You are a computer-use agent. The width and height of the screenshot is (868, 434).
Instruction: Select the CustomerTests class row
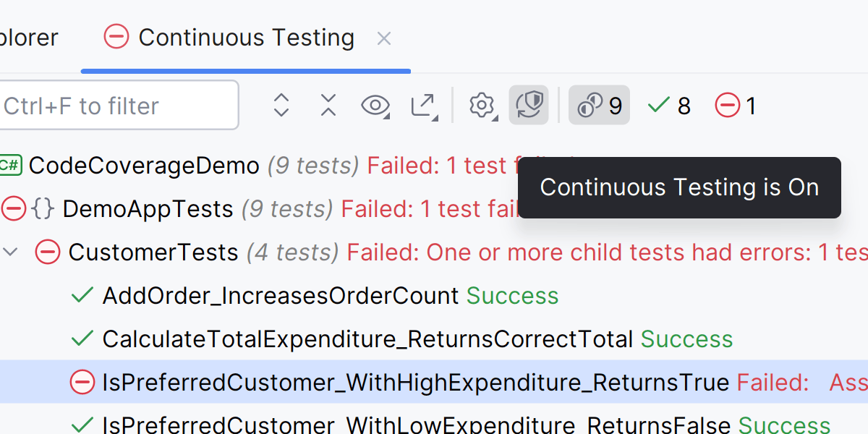[153, 252]
